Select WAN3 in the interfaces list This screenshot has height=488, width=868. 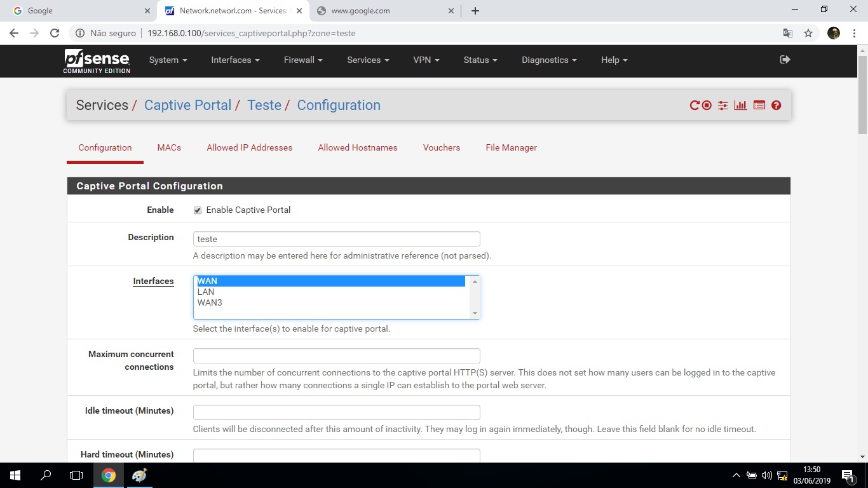[330, 303]
